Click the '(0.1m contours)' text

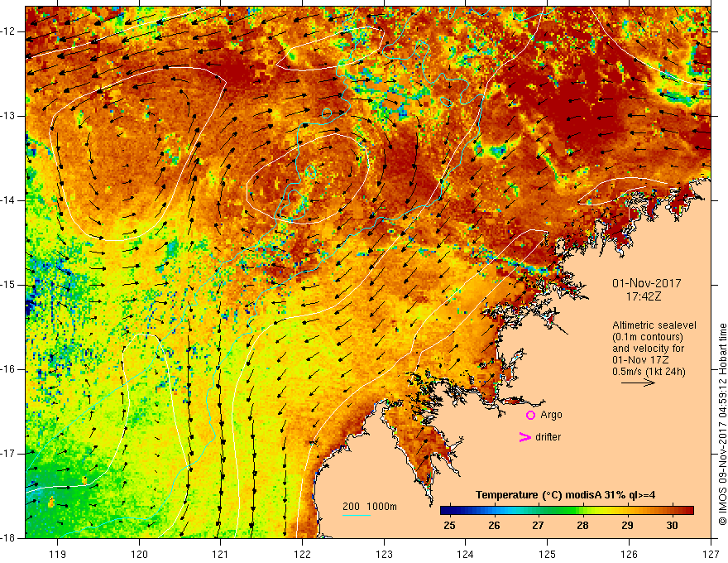(x=648, y=337)
